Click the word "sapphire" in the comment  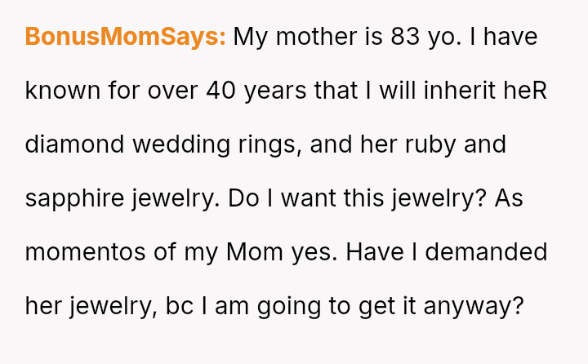[x=75, y=198]
